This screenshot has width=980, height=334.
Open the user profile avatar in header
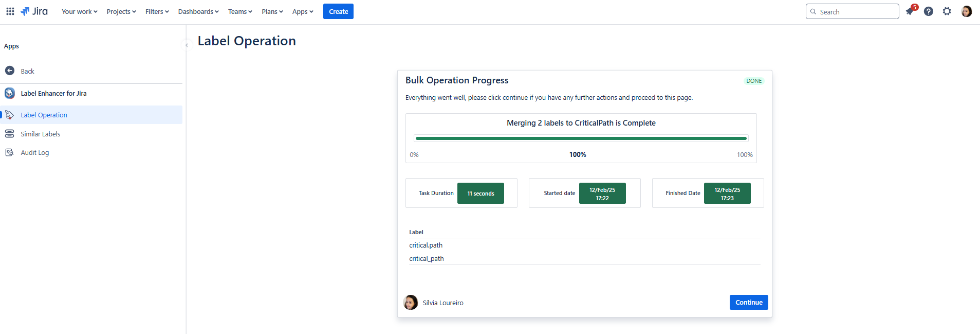[x=966, y=11]
